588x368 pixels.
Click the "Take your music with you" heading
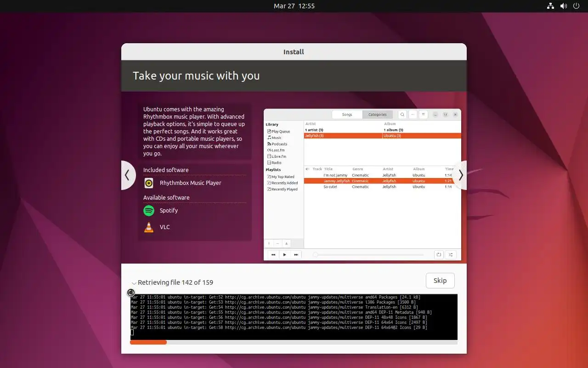point(196,76)
